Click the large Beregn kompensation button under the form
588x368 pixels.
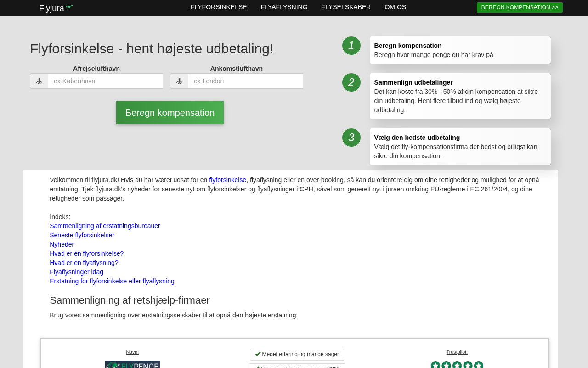point(170,113)
